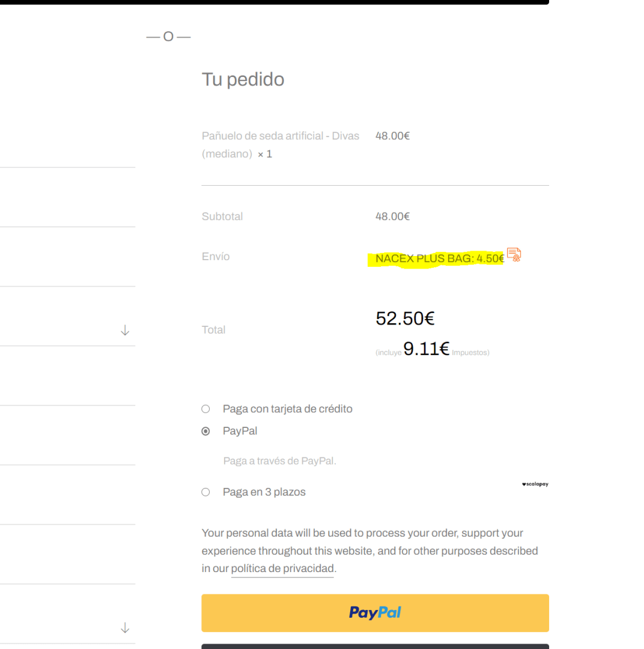Click the dark button below PayPal button

point(375,647)
